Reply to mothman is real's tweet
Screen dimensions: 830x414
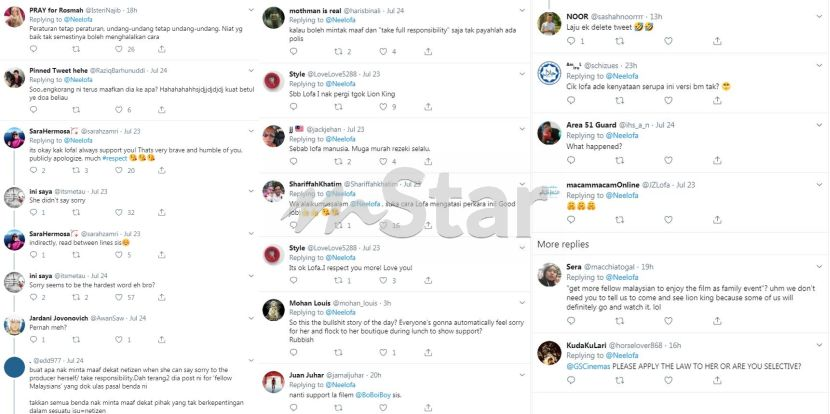(293, 51)
